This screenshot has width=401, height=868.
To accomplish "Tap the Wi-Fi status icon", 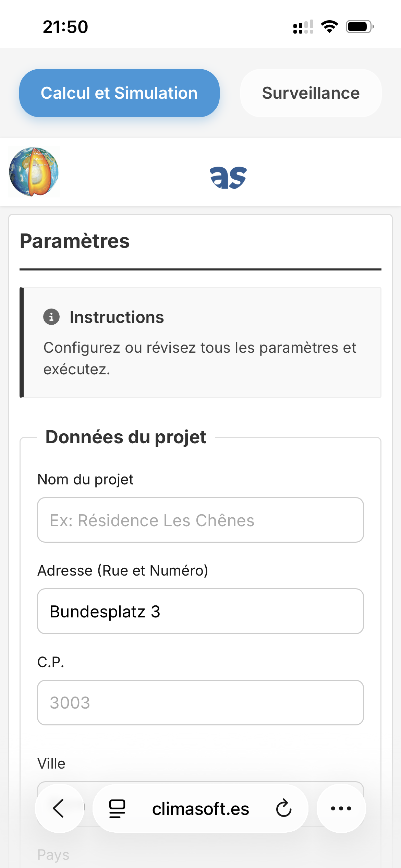I will click(329, 27).
